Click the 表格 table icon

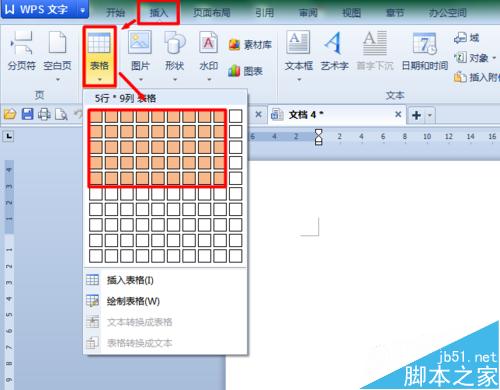[x=99, y=43]
